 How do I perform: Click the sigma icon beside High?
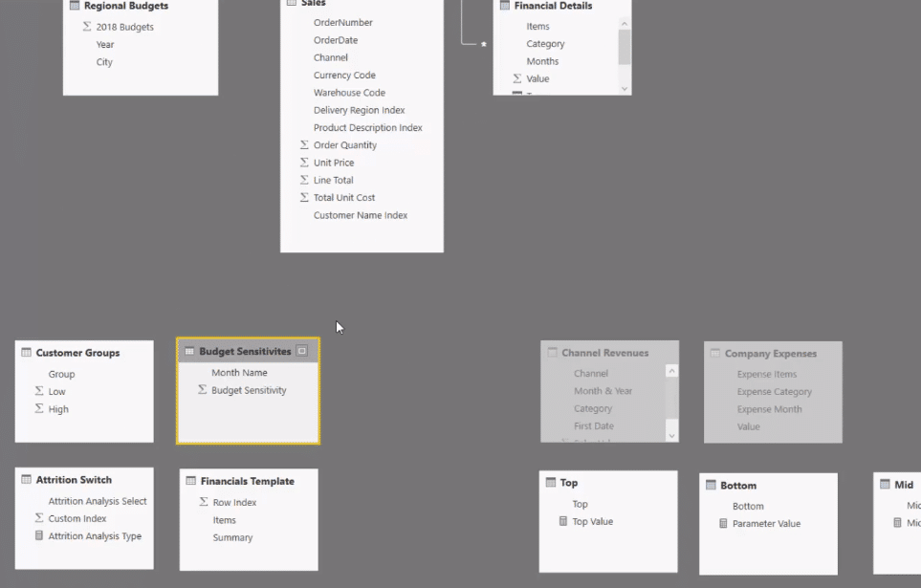pyautogui.click(x=39, y=408)
